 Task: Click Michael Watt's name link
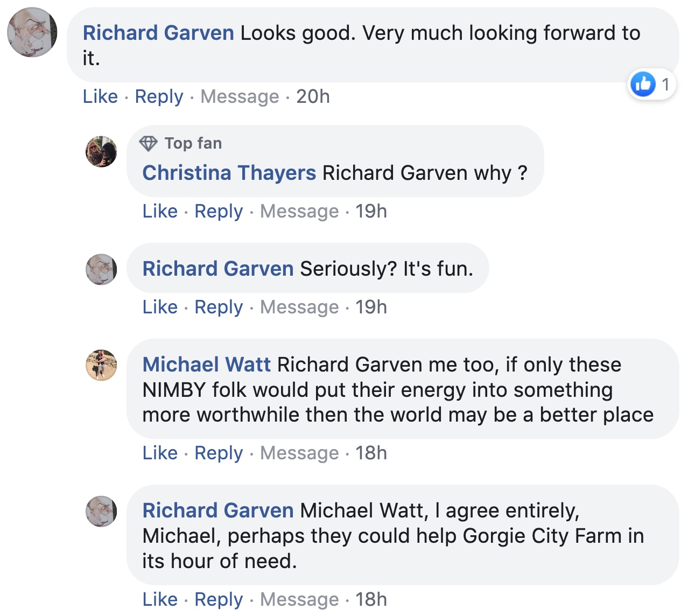(206, 365)
